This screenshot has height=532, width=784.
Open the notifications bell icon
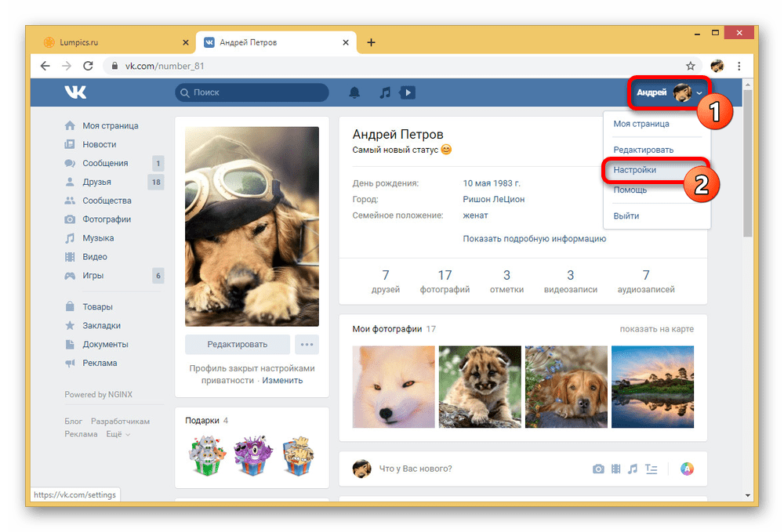[x=354, y=92]
